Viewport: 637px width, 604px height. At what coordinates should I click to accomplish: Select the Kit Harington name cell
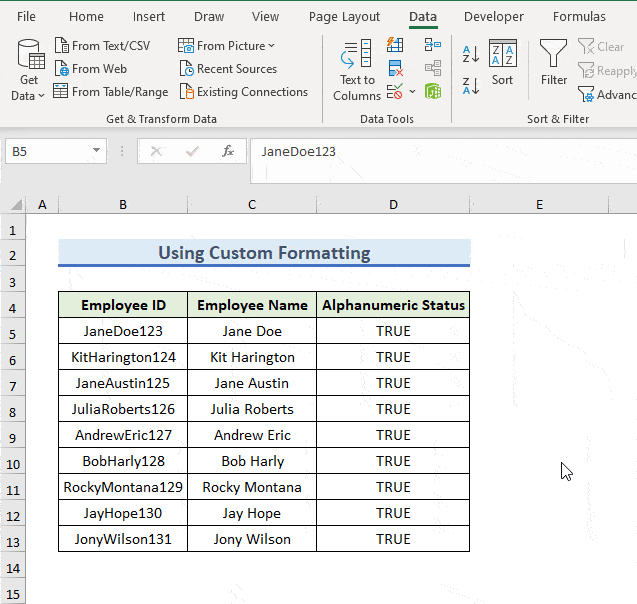coord(252,357)
